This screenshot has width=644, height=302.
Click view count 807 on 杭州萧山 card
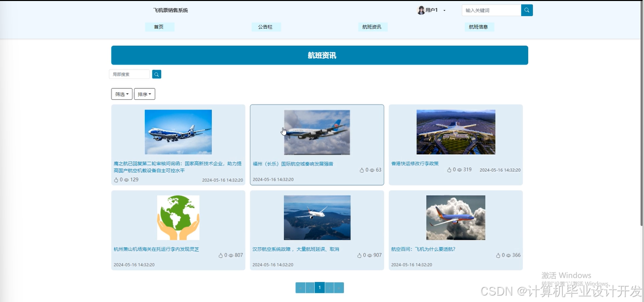pos(238,256)
